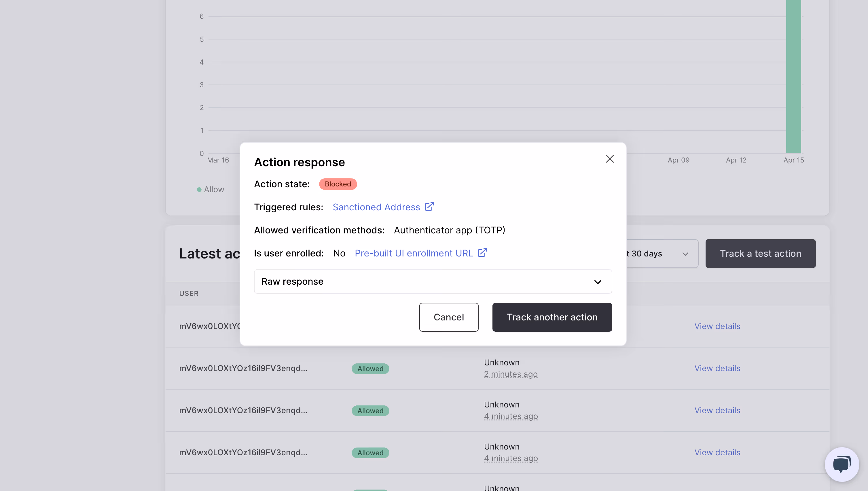The image size is (868, 491).
Task: View details for the first action row
Action: (x=717, y=326)
